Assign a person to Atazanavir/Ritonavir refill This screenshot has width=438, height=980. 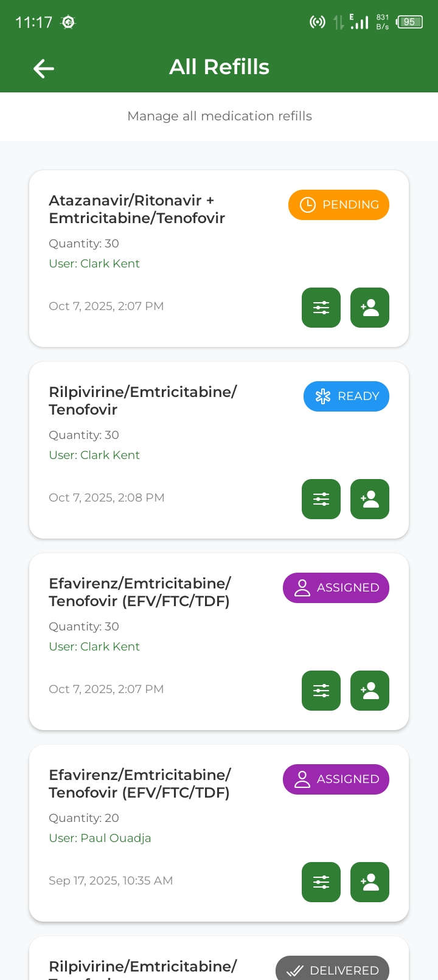(x=370, y=308)
